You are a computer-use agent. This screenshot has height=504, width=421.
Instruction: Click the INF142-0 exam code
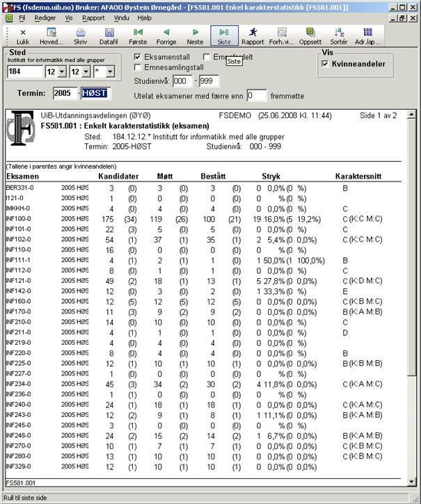[18, 291]
